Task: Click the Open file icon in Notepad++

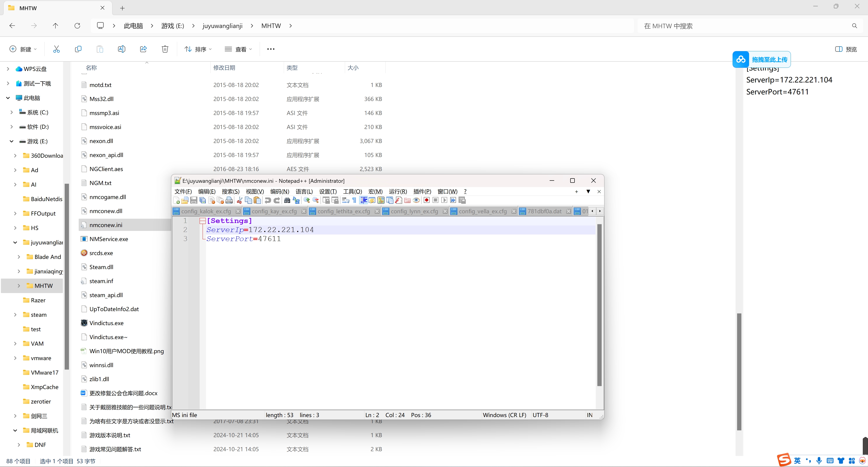Action: [x=185, y=200]
